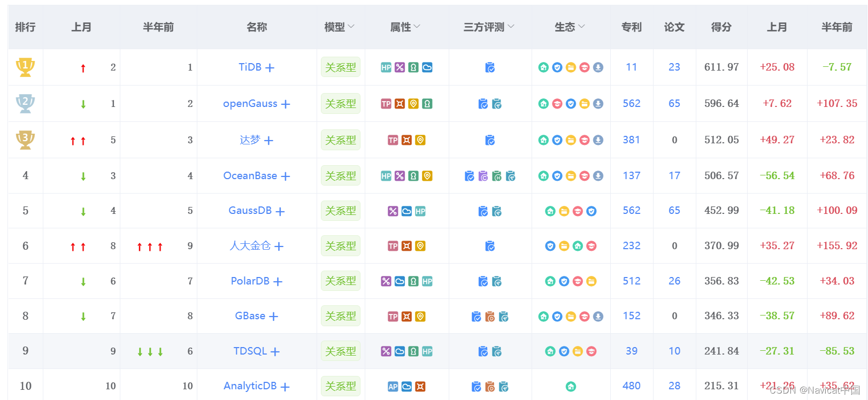The height and width of the screenshot is (400, 868).
Task: Open the 属性 column filter dropdown
Action: pyautogui.click(x=417, y=26)
